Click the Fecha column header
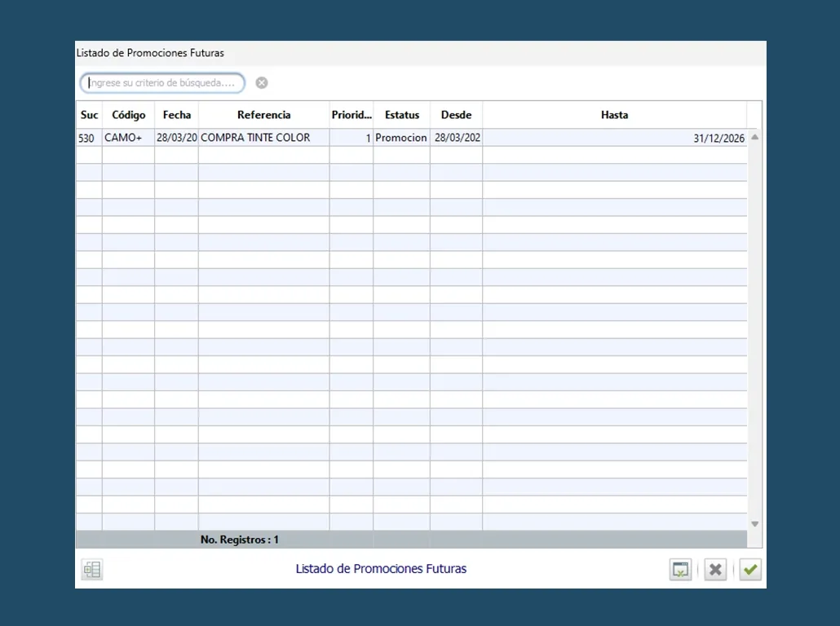The height and width of the screenshot is (626, 840). click(x=176, y=115)
